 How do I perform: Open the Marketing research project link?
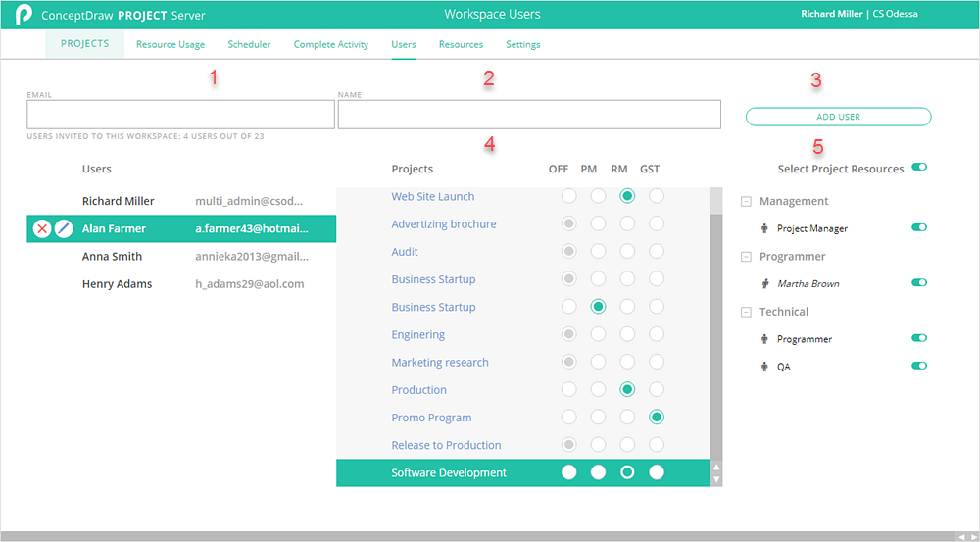440,362
